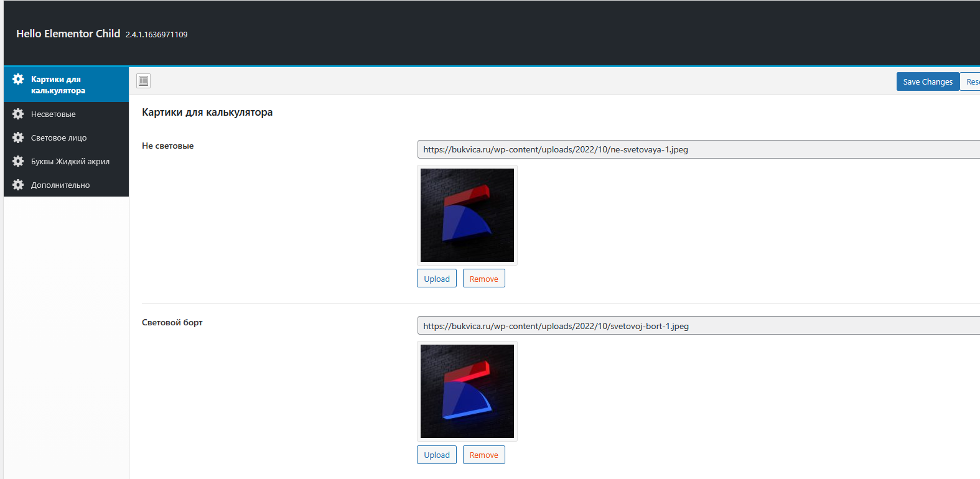The height and width of the screenshot is (479, 980).
Task: Click the ne-svetovaya-1.jpeg URL field
Action: click(697, 149)
